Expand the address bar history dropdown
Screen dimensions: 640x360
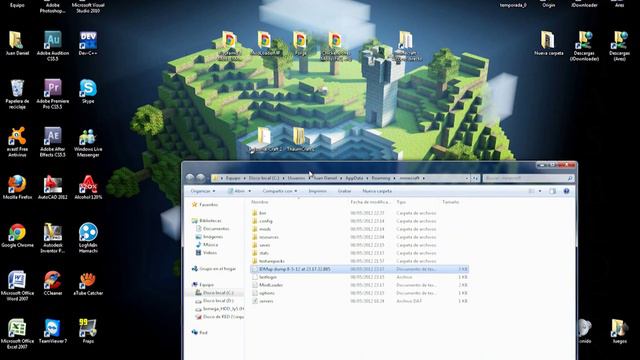[467, 178]
